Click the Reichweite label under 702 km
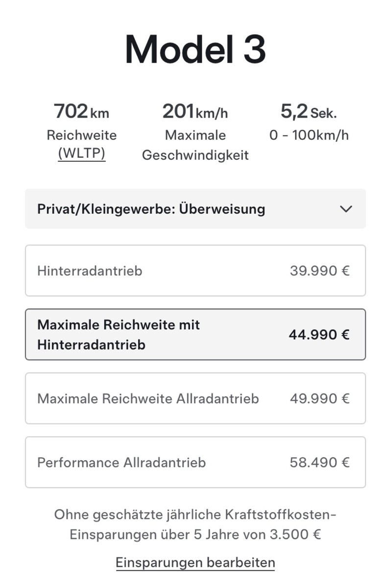Screen dimensions: 383x588 pos(81,135)
